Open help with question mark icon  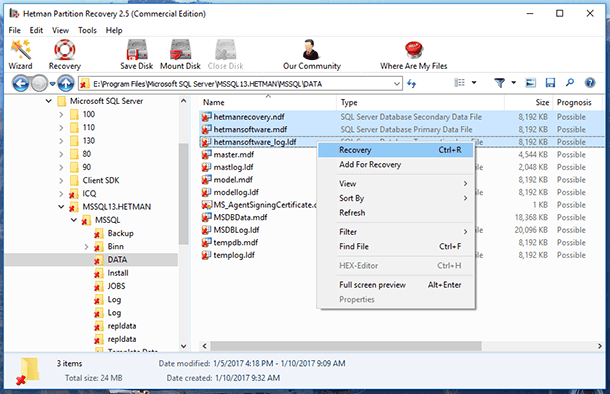tap(590, 82)
